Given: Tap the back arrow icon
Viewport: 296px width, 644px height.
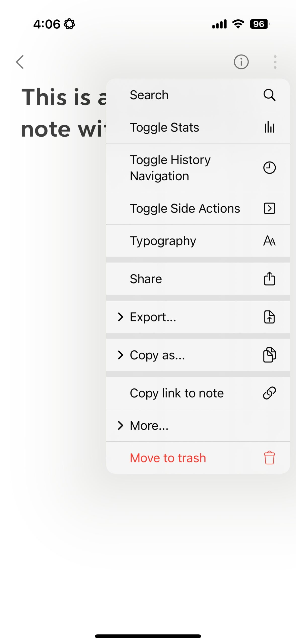Looking at the screenshot, I should 20,62.
